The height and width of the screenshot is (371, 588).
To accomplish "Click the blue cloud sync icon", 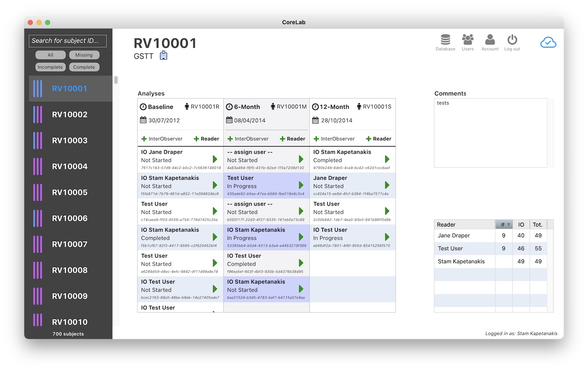I will [548, 42].
